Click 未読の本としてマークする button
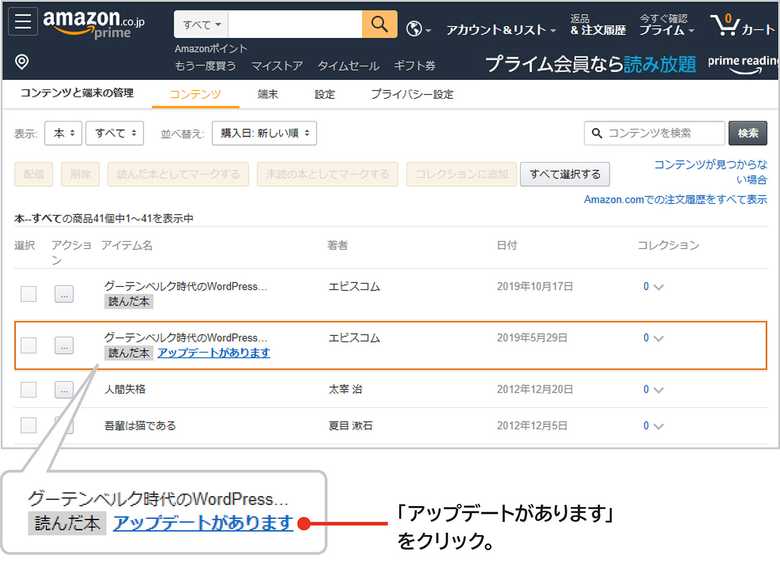The image size is (780, 572). 327,174
